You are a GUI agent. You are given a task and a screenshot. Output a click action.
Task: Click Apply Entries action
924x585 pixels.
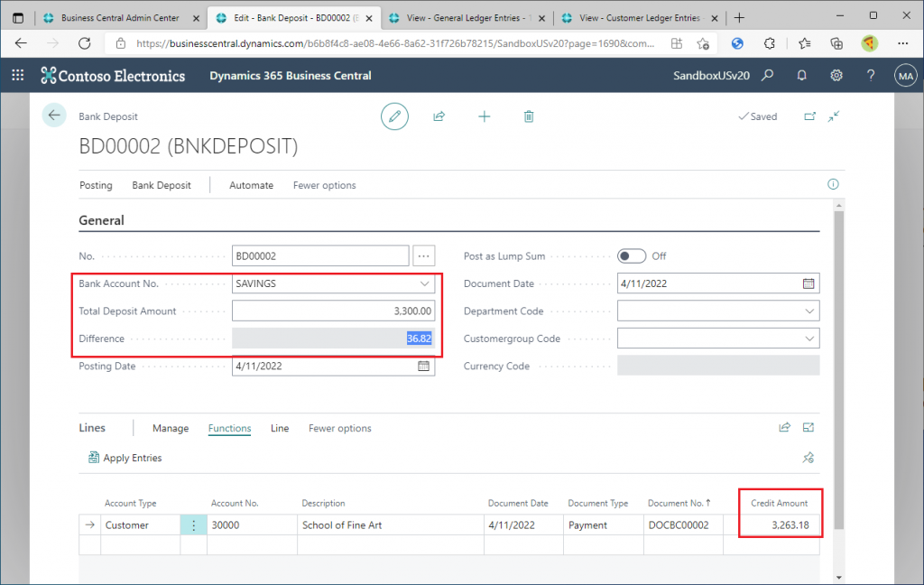click(125, 458)
